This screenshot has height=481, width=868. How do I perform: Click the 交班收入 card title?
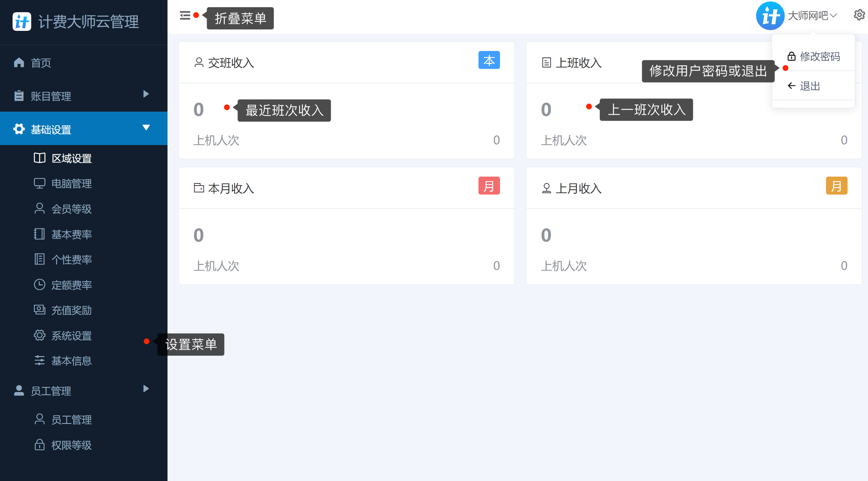coord(231,63)
